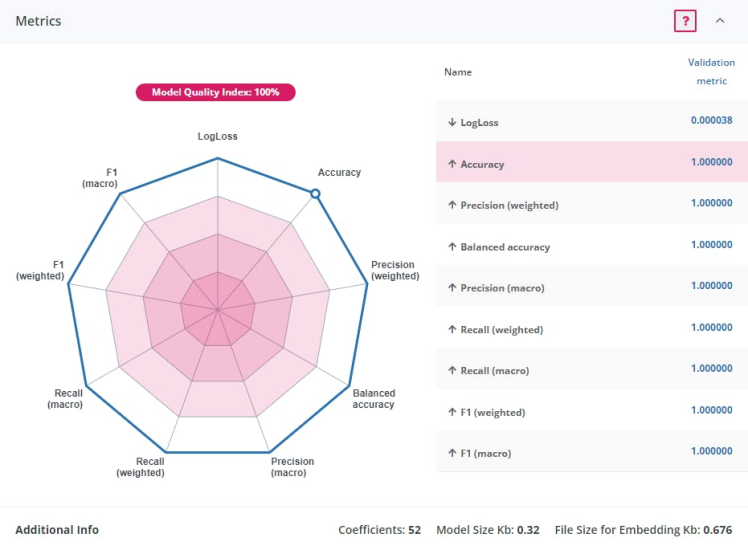Select the highlighted Accuracy row
The width and height of the screenshot is (748, 554).
[591, 163]
